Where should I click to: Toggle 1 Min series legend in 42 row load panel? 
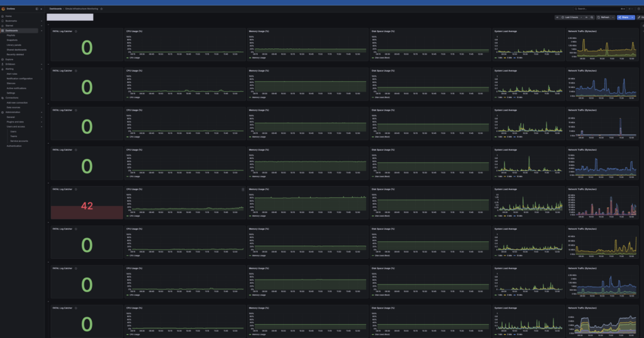point(499,215)
